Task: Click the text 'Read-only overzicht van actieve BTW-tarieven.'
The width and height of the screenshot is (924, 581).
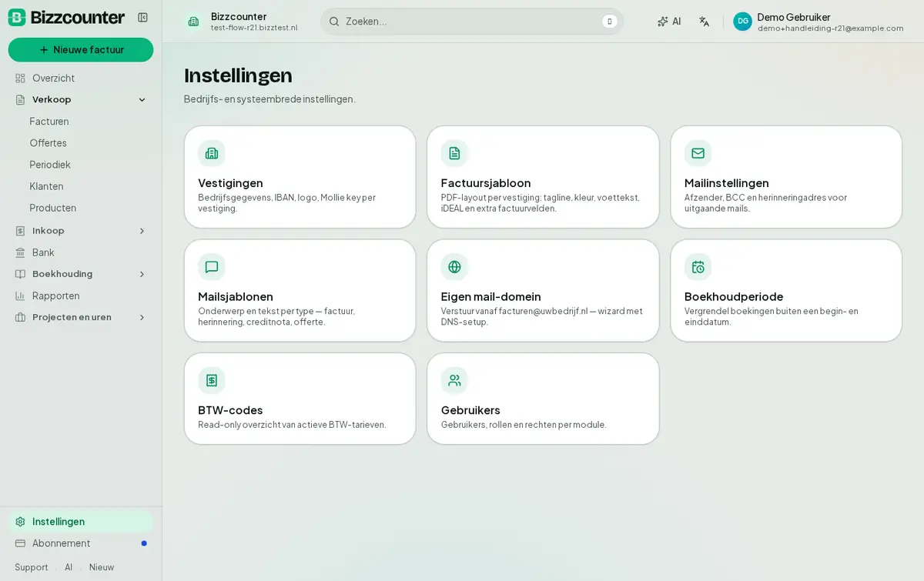Action: pyautogui.click(x=292, y=425)
